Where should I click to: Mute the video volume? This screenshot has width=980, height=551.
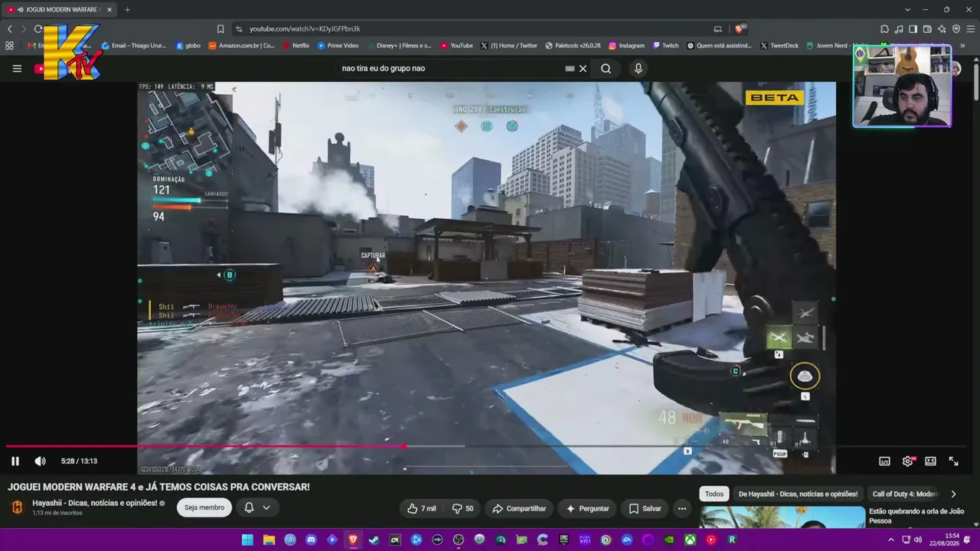coord(40,461)
